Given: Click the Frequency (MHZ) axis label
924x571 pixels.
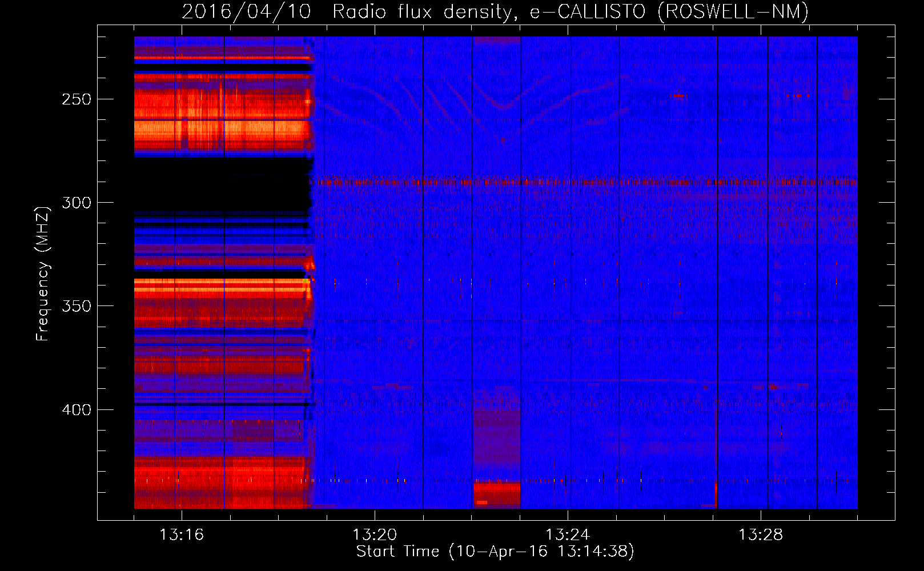Looking at the screenshot, I should pos(43,274).
